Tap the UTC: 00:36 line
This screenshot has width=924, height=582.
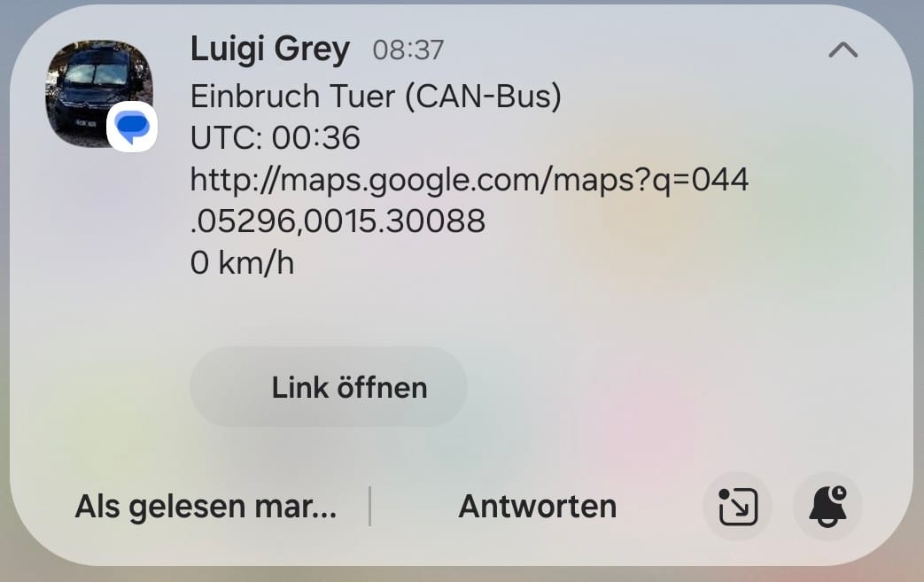276,138
